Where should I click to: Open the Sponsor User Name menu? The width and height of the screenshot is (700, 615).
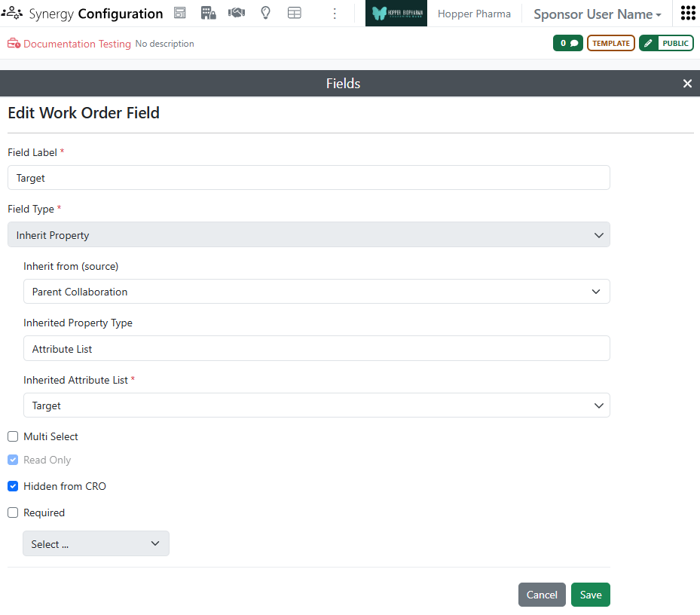597,14
